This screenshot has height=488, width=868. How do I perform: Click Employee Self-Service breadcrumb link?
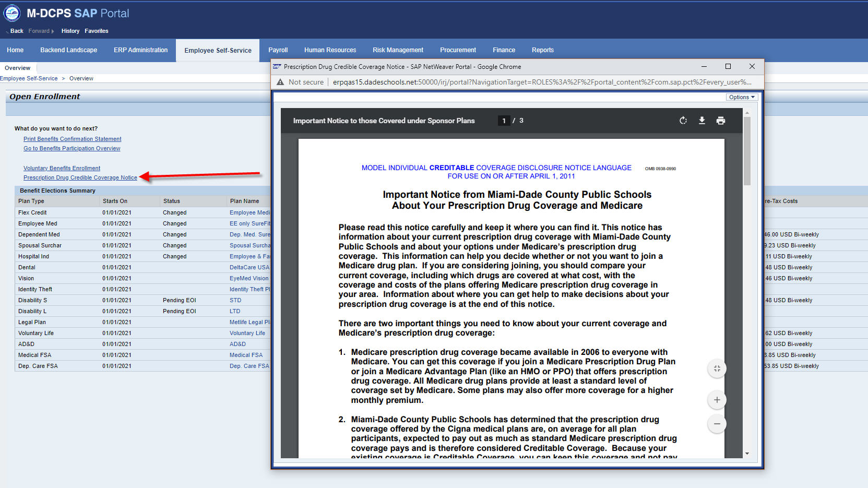[x=29, y=78]
